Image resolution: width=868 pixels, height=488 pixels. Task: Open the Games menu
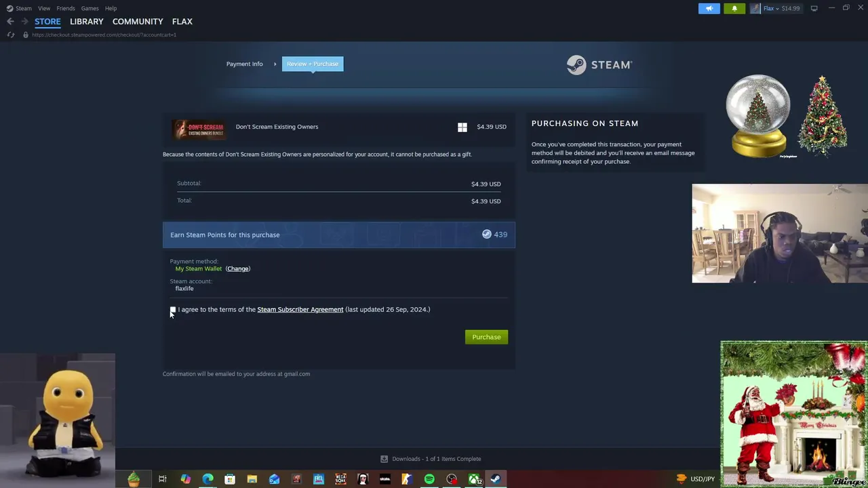coord(90,8)
